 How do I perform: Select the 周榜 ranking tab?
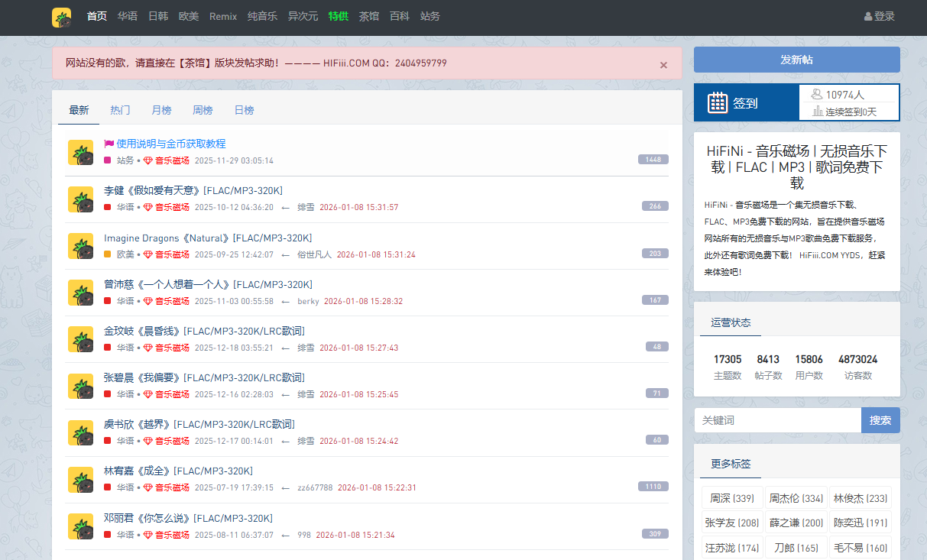[x=203, y=110]
